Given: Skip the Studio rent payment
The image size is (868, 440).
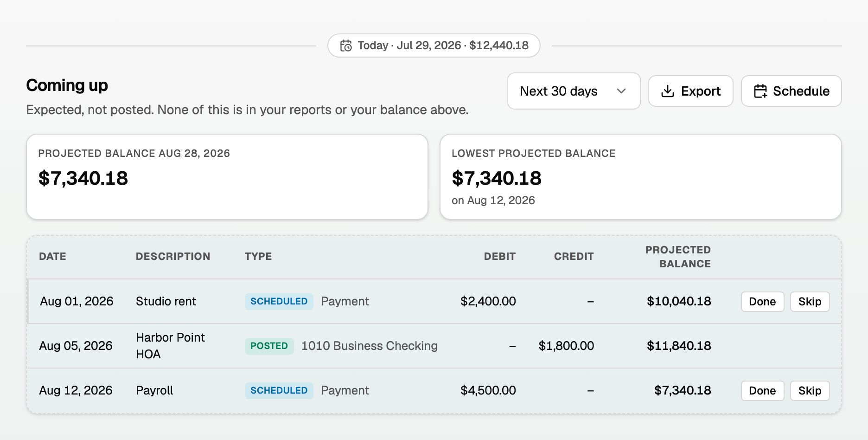Looking at the screenshot, I should coord(810,302).
